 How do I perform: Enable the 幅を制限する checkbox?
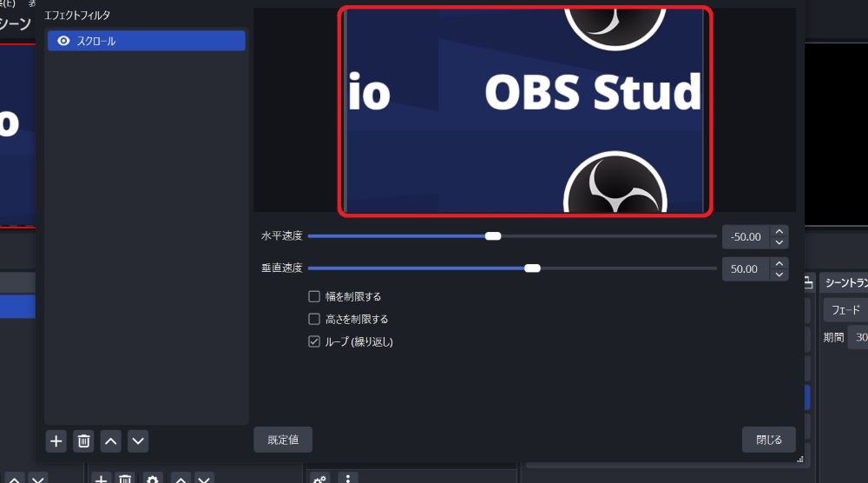314,296
